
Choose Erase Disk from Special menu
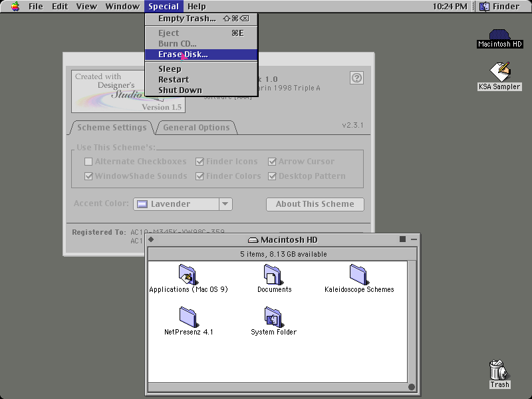point(201,55)
